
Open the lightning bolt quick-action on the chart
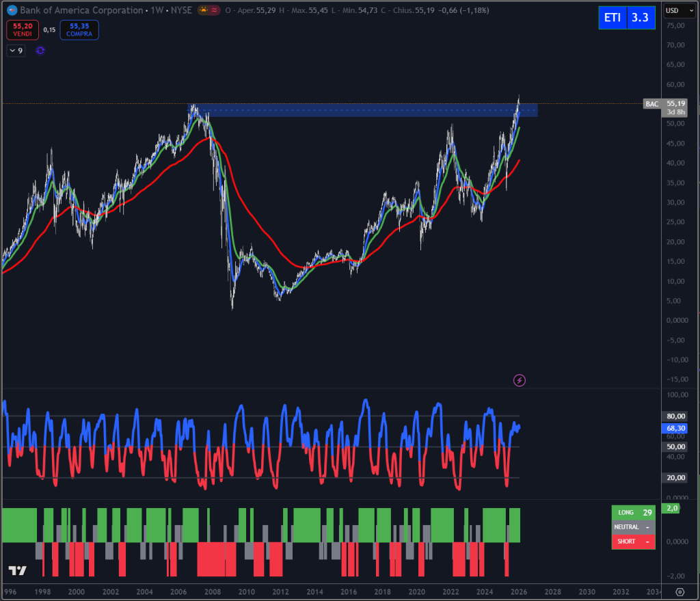click(520, 379)
